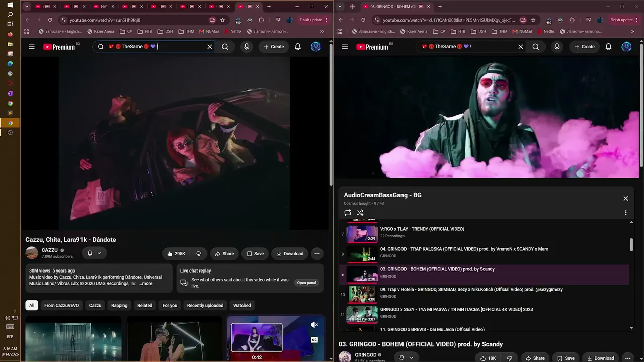Open CAZZU channel avatar
Viewport: 644px width, 362px height.
coord(32,253)
